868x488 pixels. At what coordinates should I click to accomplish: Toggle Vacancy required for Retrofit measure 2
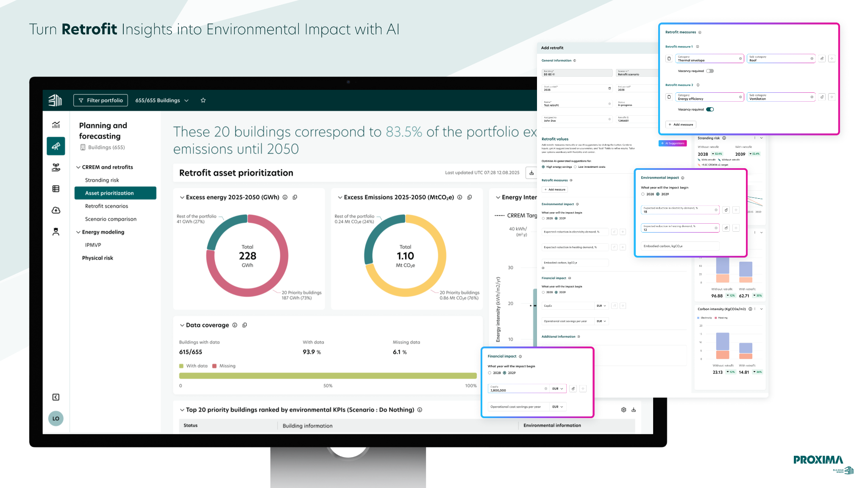pos(710,109)
